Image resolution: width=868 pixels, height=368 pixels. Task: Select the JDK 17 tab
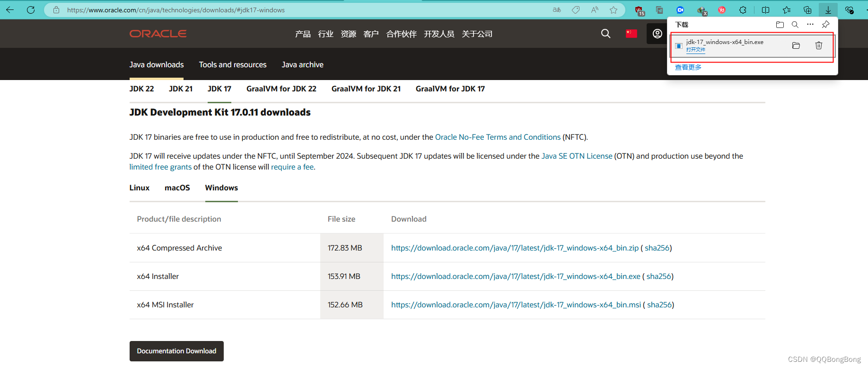click(x=219, y=89)
